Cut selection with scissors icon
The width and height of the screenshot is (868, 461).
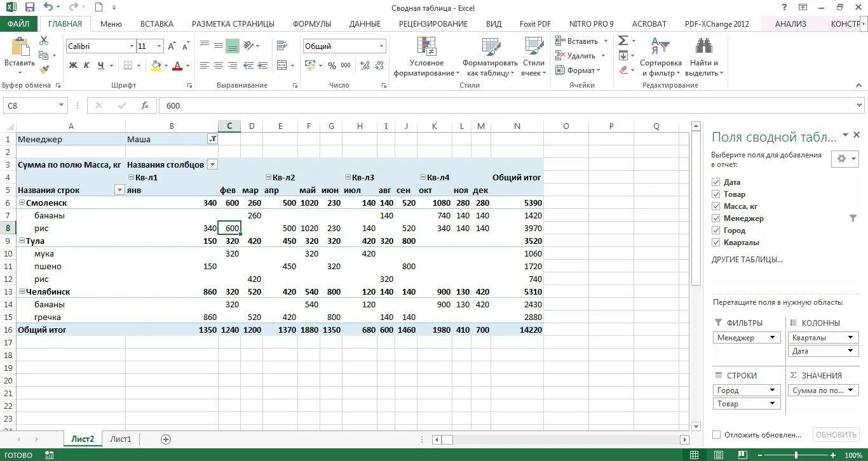(44, 41)
